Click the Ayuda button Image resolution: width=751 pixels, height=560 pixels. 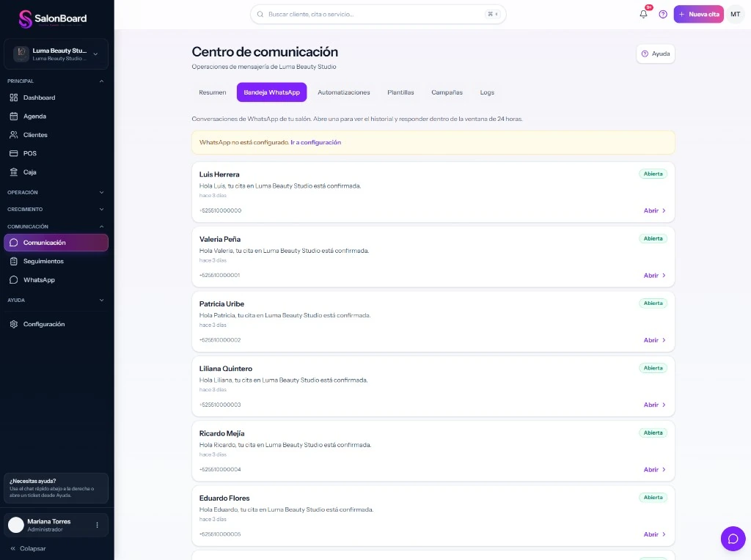click(x=656, y=54)
